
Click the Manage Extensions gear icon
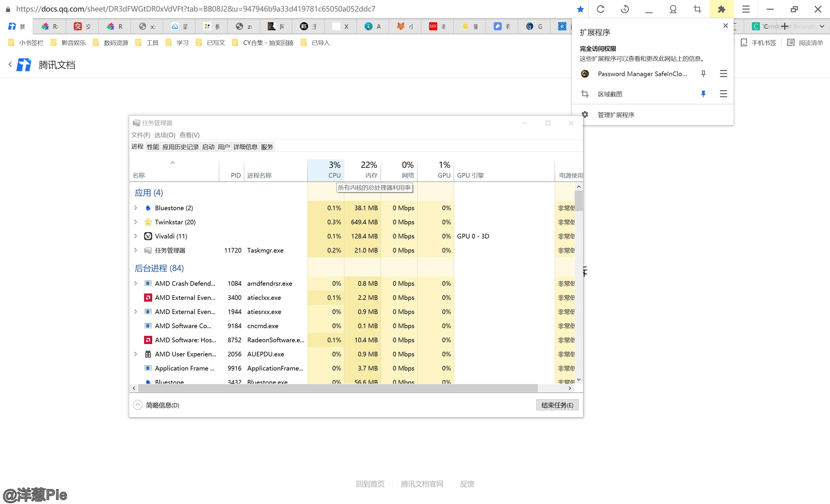click(585, 114)
